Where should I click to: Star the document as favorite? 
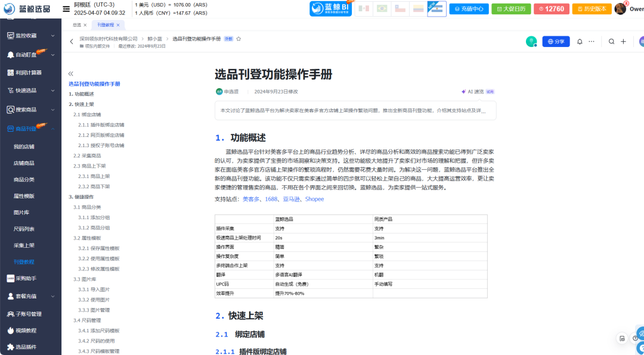click(239, 39)
